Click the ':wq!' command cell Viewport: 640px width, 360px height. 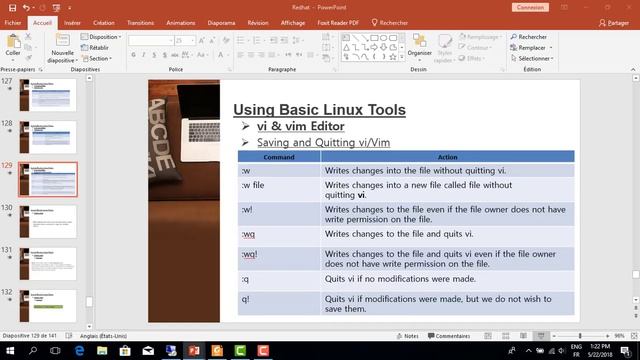[279, 259]
